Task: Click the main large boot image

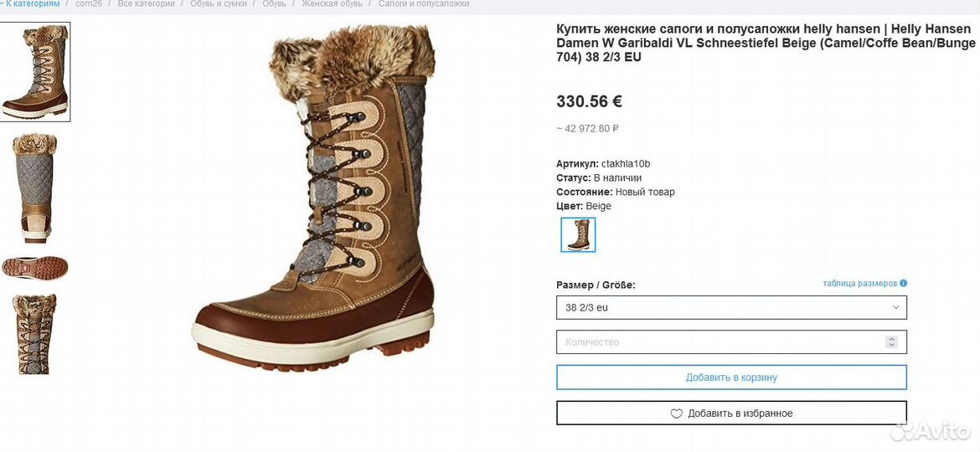Action: pos(314,198)
